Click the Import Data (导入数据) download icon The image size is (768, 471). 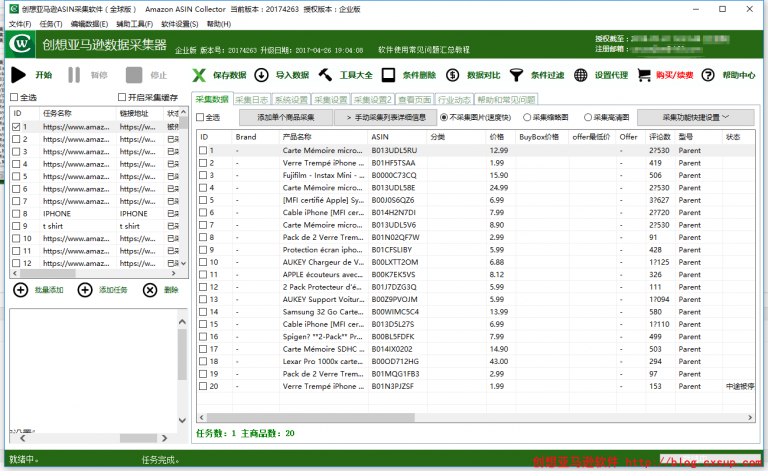[262, 75]
